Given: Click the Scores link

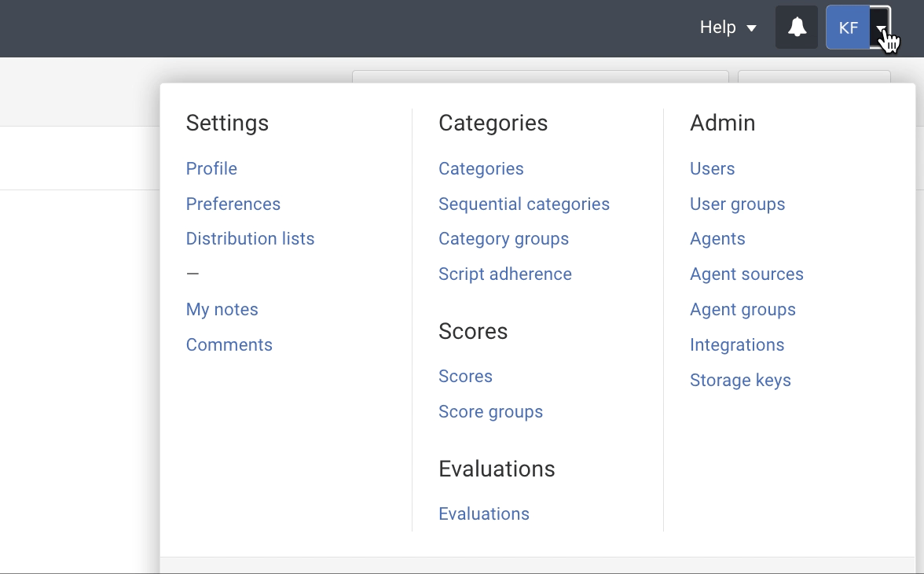Looking at the screenshot, I should tap(465, 376).
